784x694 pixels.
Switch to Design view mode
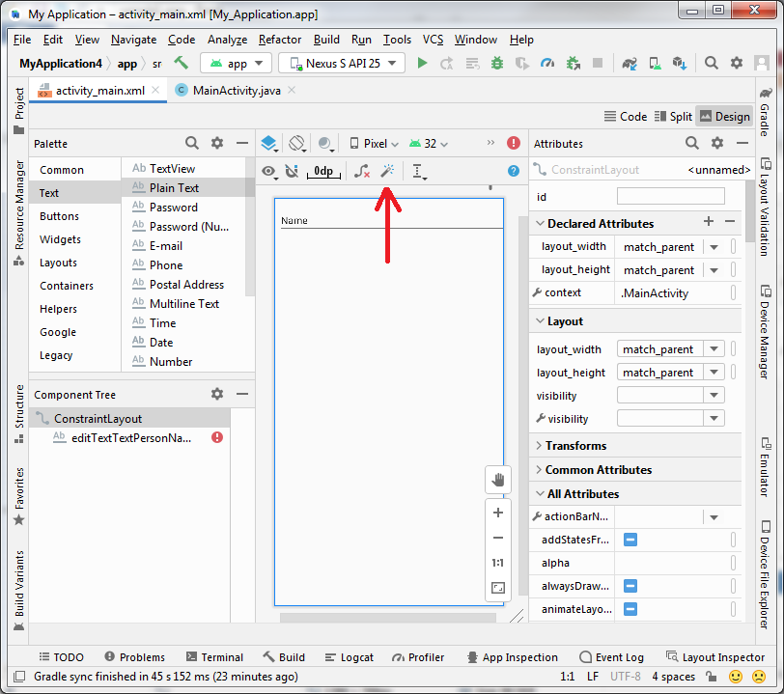(724, 117)
